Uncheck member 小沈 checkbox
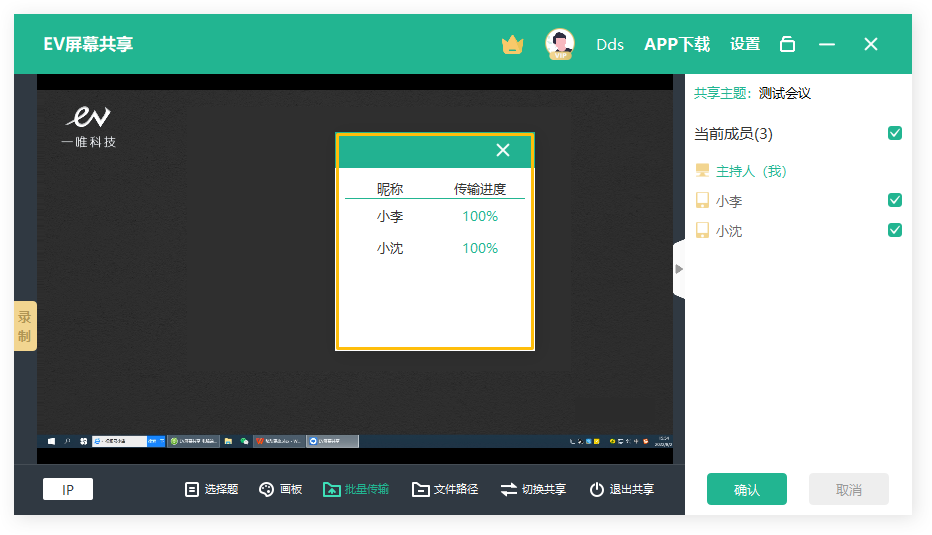932x535 pixels. (x=895, y=230)
